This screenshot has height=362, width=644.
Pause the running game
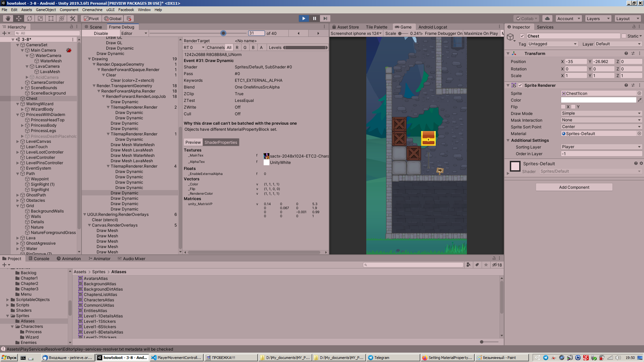click(x=314, y=18)
